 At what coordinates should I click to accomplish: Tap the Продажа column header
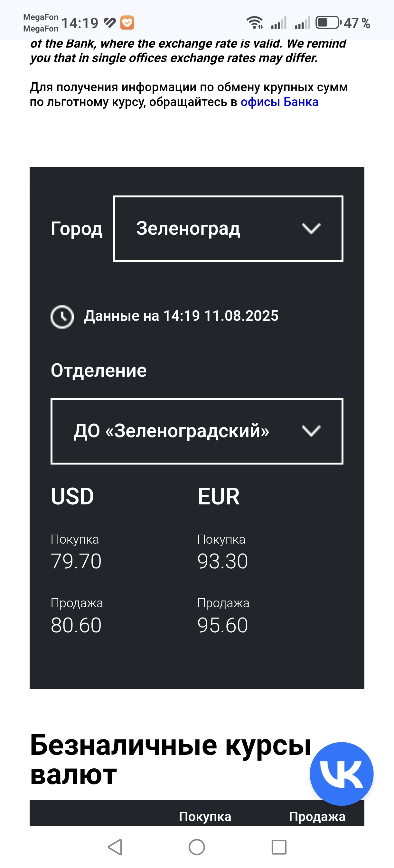[317, 817]
